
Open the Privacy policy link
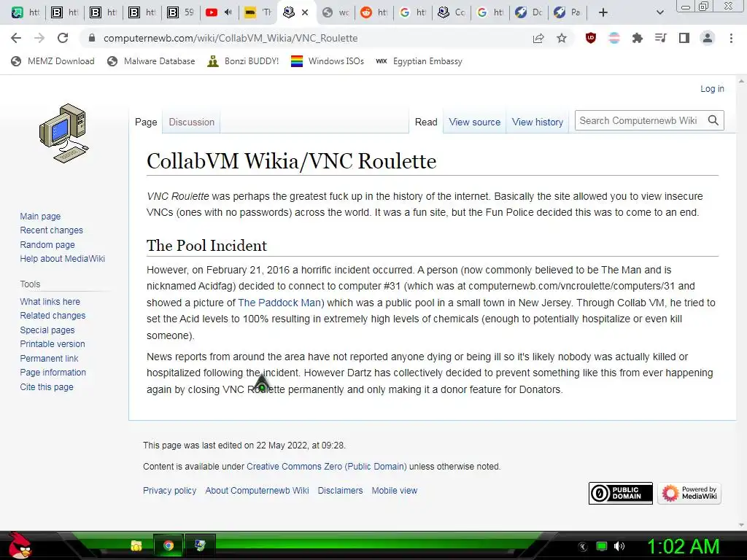click(169, 491)
